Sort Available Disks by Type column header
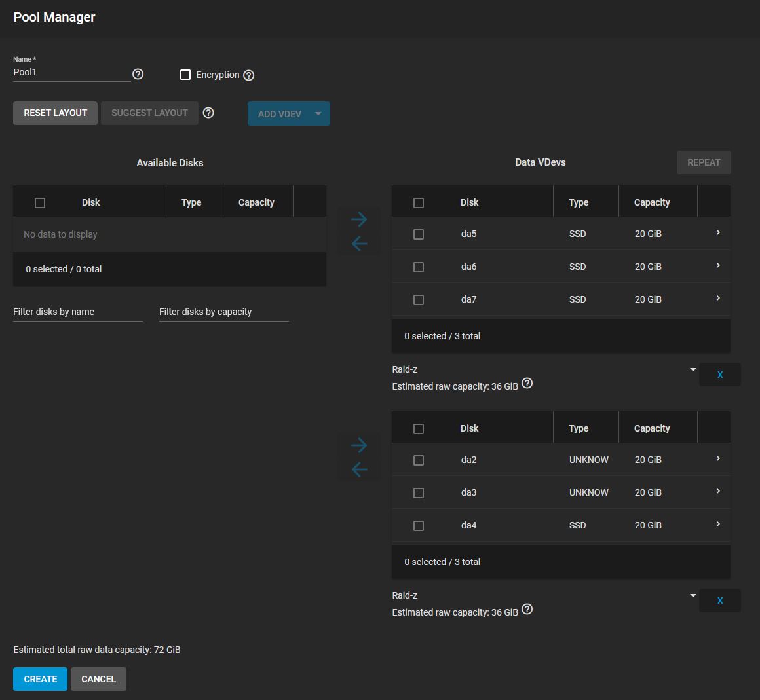 click(191, 202)
